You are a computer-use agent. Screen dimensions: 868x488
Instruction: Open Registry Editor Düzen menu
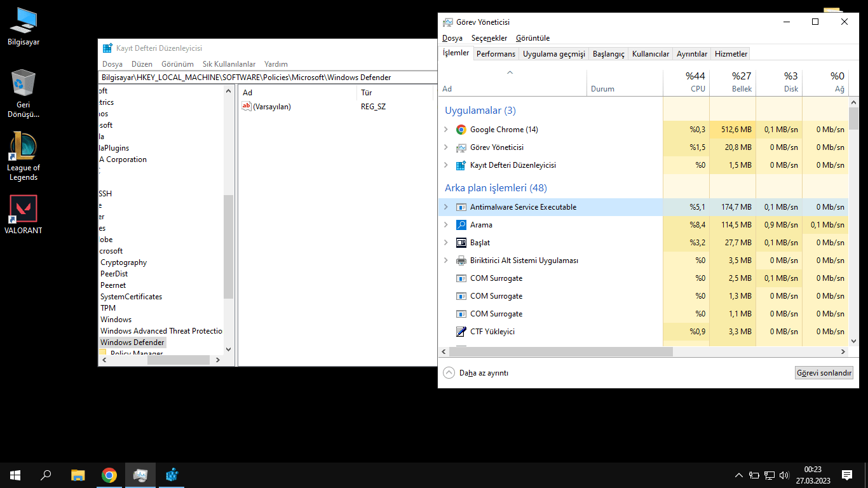(142, 64)
